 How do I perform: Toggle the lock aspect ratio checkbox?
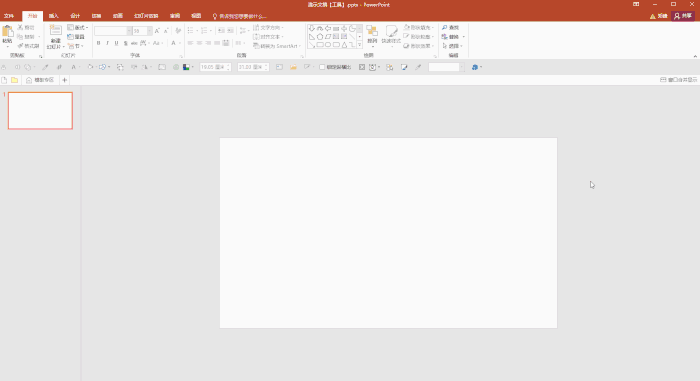tap(322, 67)
